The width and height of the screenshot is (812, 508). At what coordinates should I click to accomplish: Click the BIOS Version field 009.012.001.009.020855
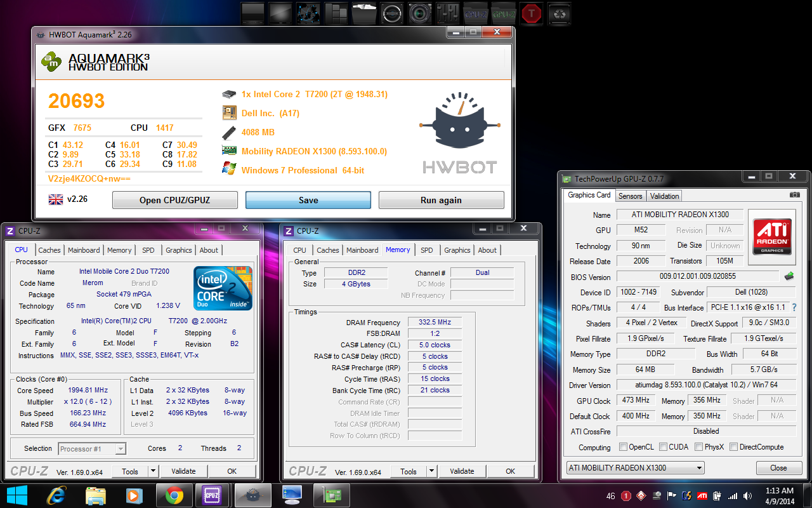(x=697, y=277)
